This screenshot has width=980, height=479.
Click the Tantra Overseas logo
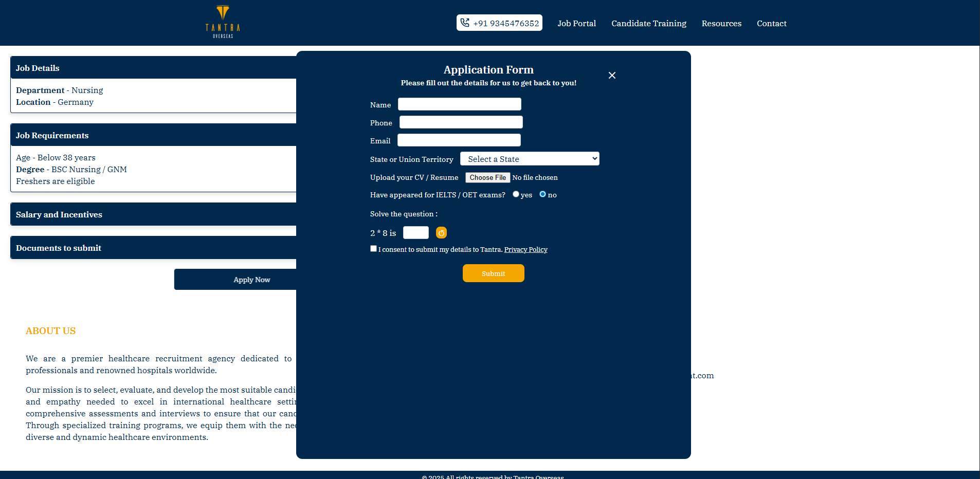tap(223, 22)
